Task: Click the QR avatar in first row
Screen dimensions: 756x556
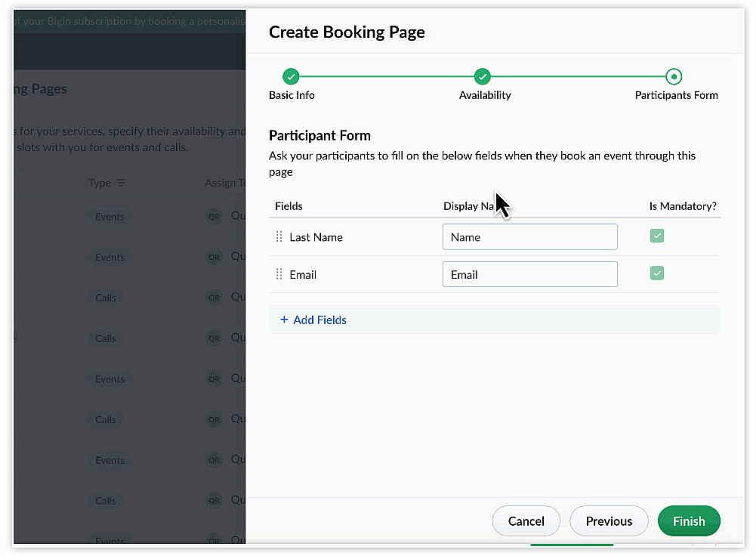Action: pos(214,217)
